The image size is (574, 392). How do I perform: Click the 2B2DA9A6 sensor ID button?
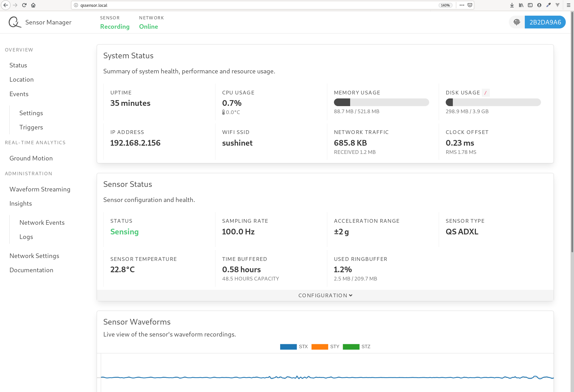[545, 22]
